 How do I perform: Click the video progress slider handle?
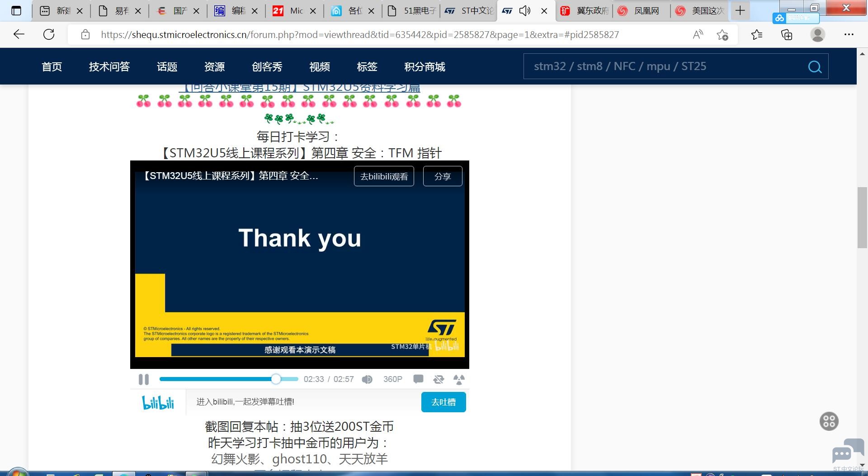tap(276, 379)
